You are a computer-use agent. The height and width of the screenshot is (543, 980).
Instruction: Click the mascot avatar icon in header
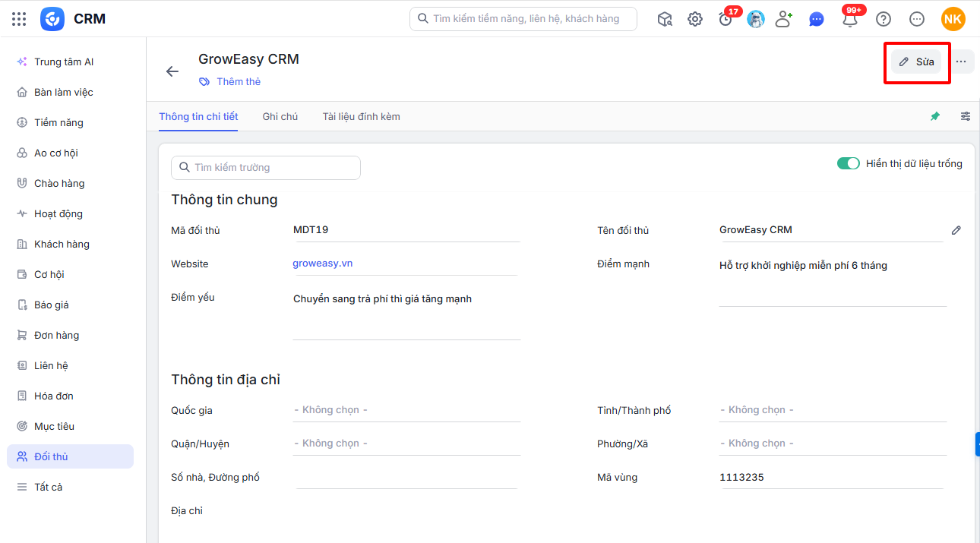(756, 19)
